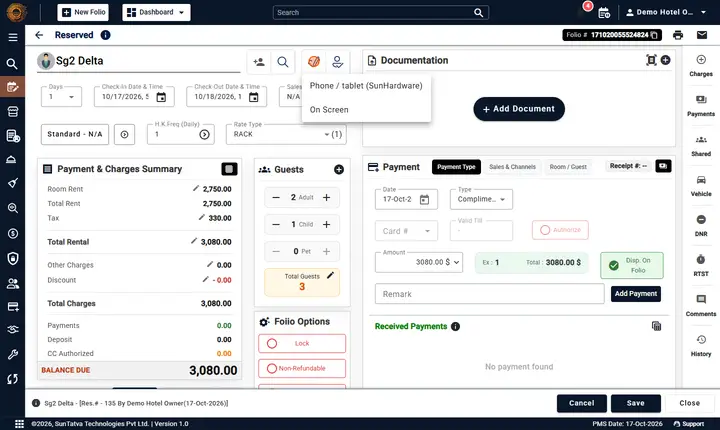Open payment Type Complimentary dropdown

click(x=481, y=199)
